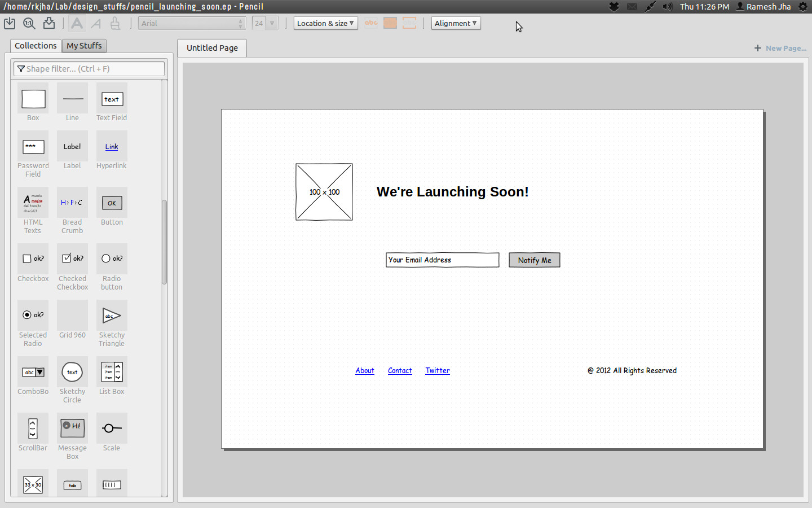The image size is (812, 508).
Task: Click the zoom 1:1 icon in the toolbar
Action: click(x=29, y=23)
